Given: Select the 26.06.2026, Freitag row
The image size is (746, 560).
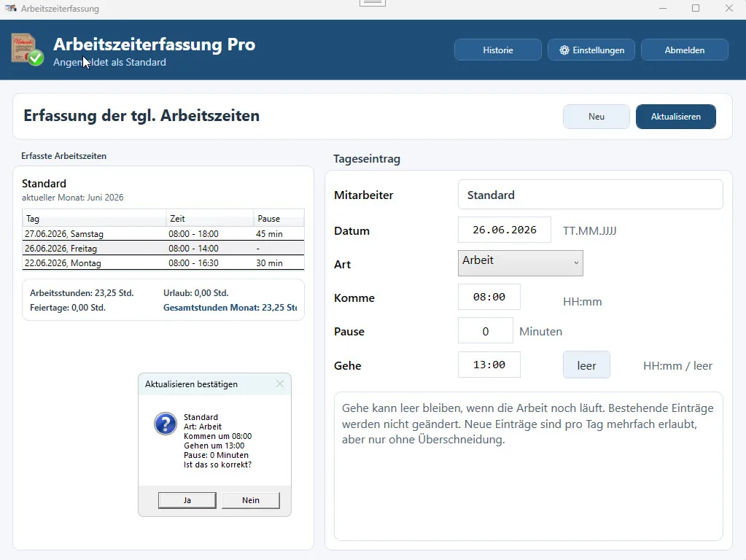Looking at the screenshot, I should pos(163,249).
